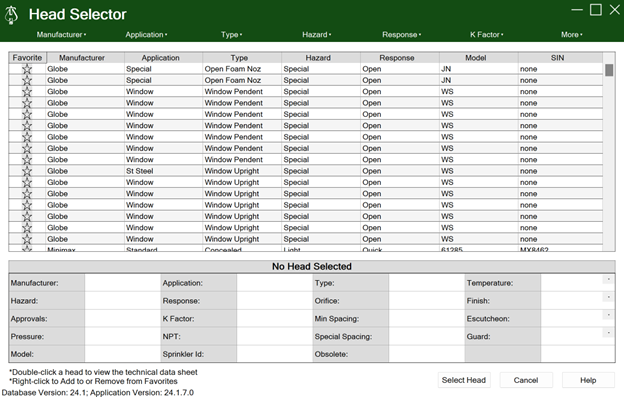The width and height of the screenshot is (624, 397).
Task: Maximize the Head Selector window
Action: tap(596, 10)
